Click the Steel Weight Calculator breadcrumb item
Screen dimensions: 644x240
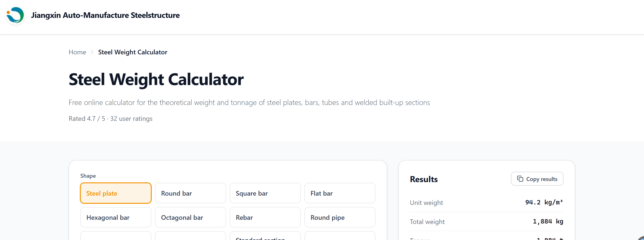pyautogui.click(x=132, y=52)
